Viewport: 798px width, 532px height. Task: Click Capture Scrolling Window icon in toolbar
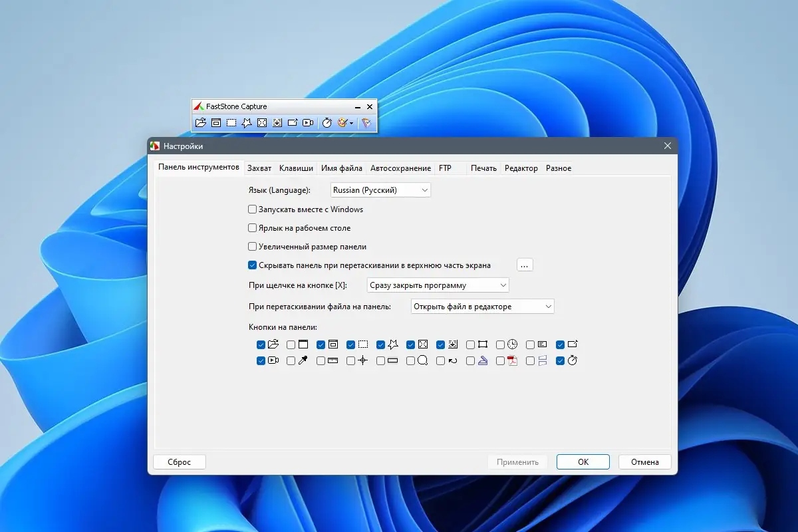coord(277,123)
